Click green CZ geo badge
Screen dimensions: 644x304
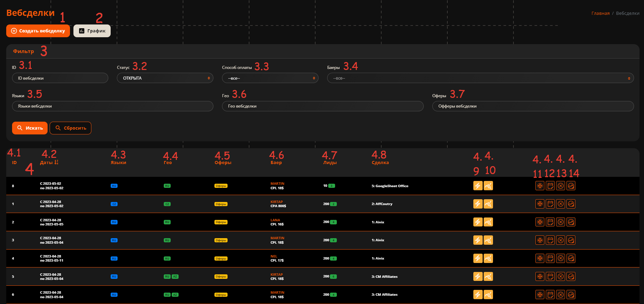point(167,204)
